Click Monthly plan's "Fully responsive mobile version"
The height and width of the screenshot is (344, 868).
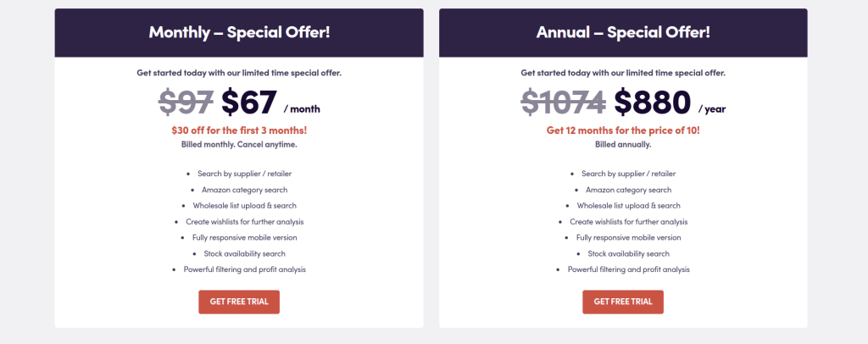coord(245,238)
